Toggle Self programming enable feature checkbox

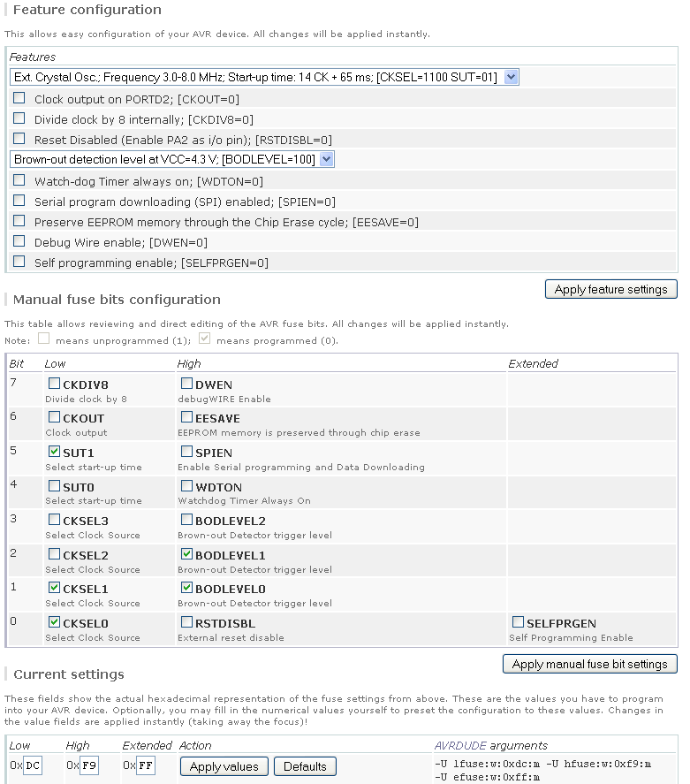coord(19,262)
